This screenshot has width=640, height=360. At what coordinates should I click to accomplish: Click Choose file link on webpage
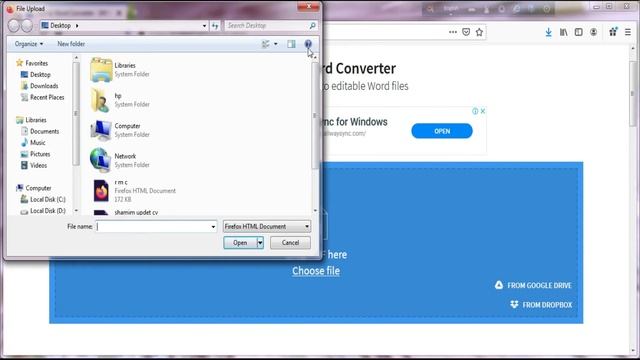[316, 271]
